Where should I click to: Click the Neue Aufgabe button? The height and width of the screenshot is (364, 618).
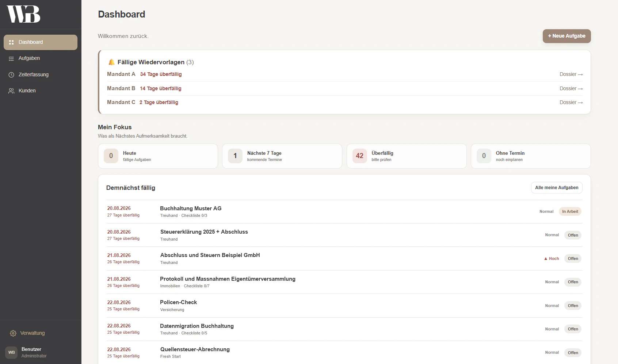tap(566, 36)
